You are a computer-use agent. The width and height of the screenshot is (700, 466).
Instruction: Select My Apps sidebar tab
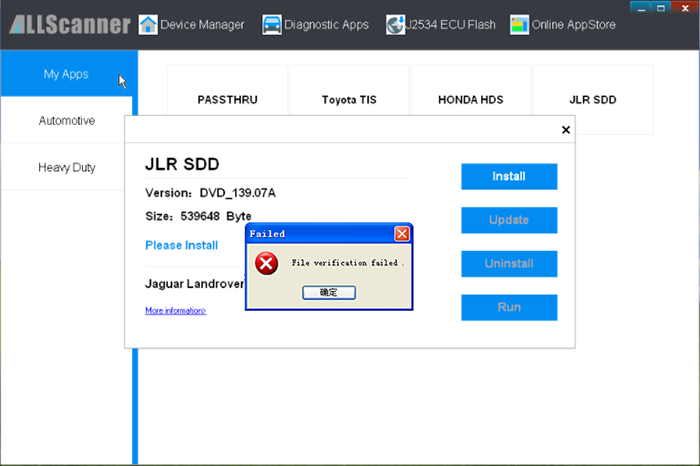pos(69,74)
